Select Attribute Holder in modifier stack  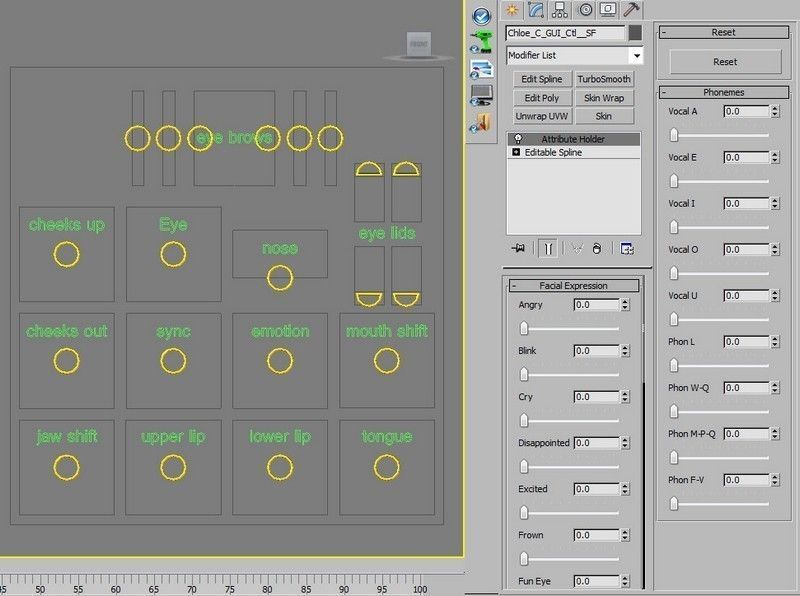[573, 139]
